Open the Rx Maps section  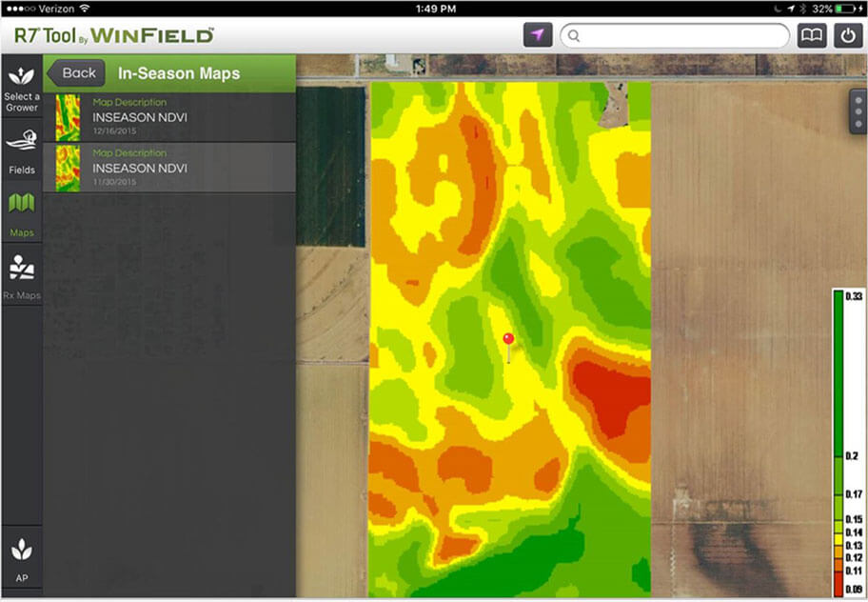22,276
